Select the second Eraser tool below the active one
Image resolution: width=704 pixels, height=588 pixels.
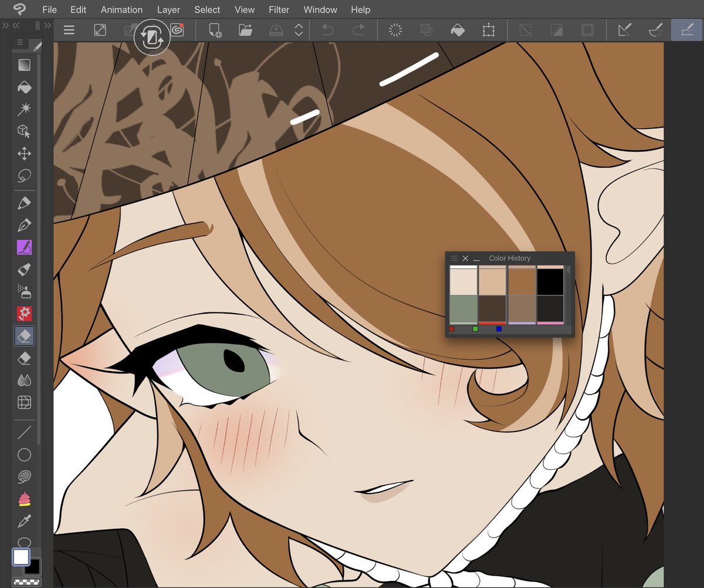24,358
